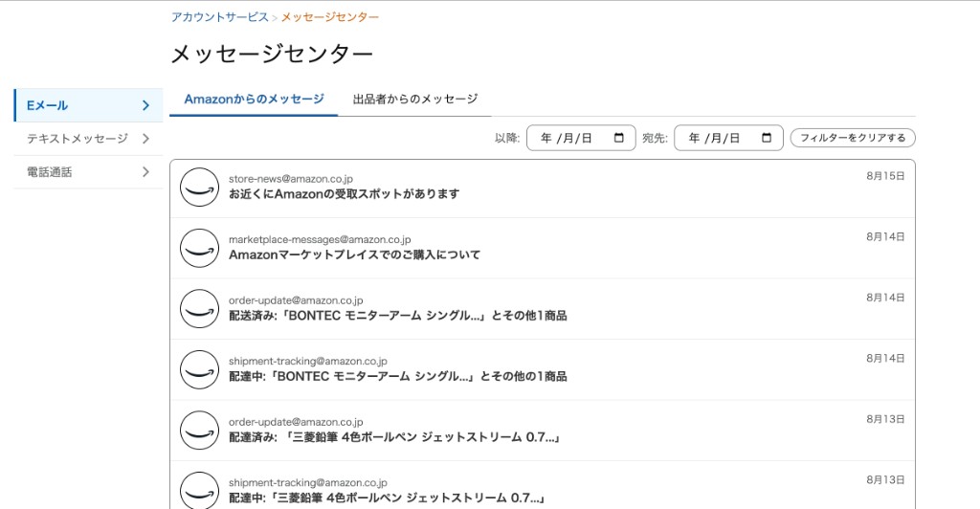The height and width of the screenshot is (509, 980).
Task: Open calendar picker icon in 以降 date field
Action: pos(619,138)
